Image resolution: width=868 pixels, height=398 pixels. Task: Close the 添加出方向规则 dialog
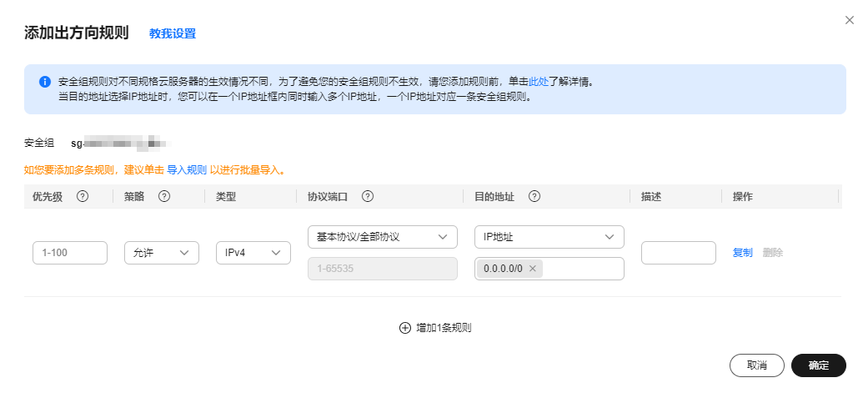click(849, 20)
